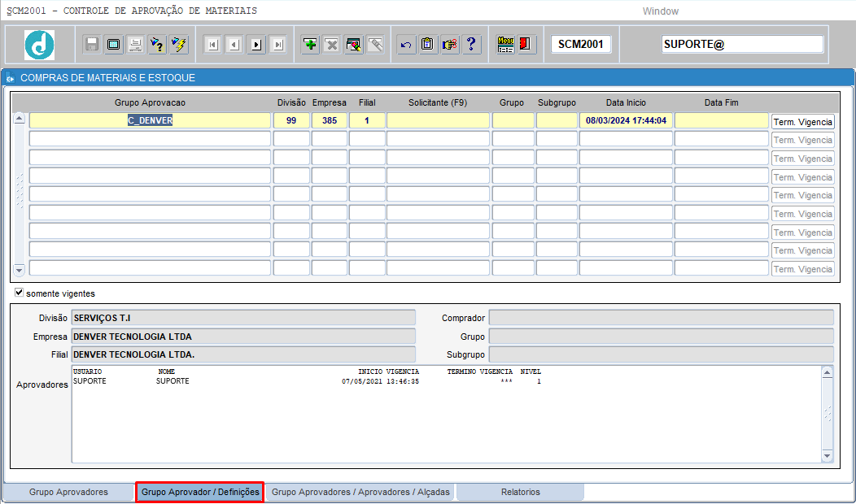The width and height of the screenshot is (856, 504).
Task: Click 'COMPRAS DE MATERIAIS E ESTOQUE' title
Action: click(x=108, y=78)
